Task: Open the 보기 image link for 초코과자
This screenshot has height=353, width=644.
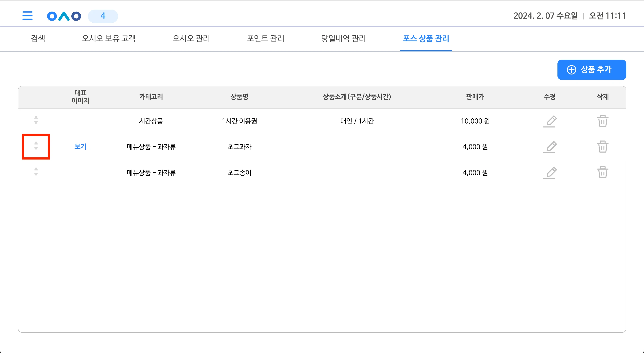Action: click(x=80, y=147)
